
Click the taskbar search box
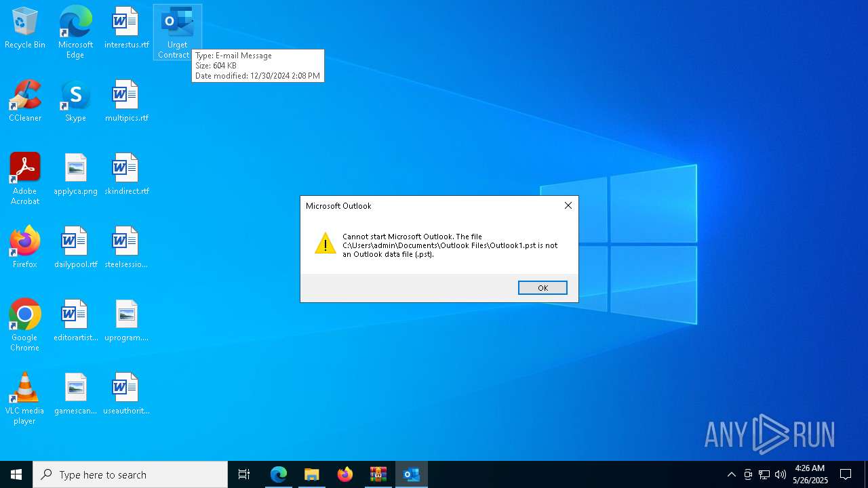130,474
